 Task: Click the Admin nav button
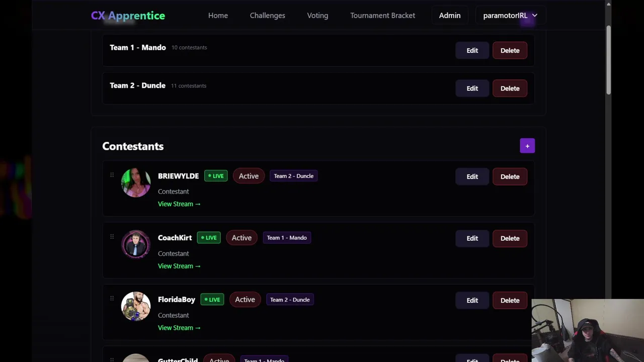click(449, 16)
